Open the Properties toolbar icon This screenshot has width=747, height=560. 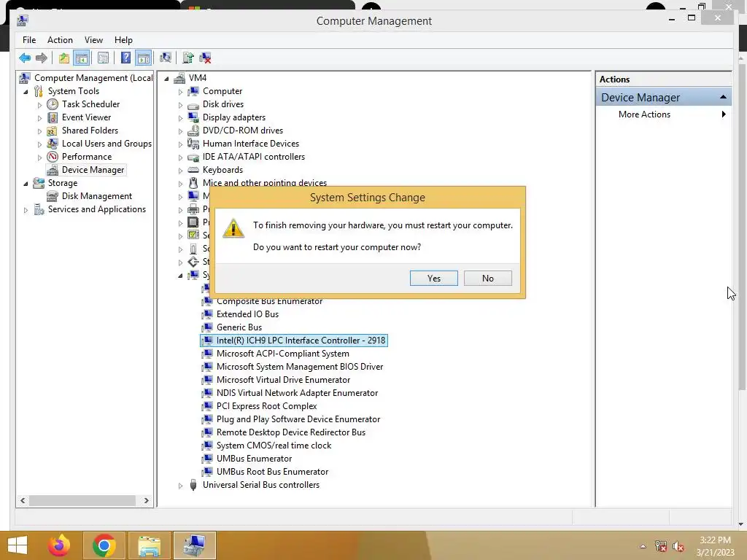click(x=103, y=58)
